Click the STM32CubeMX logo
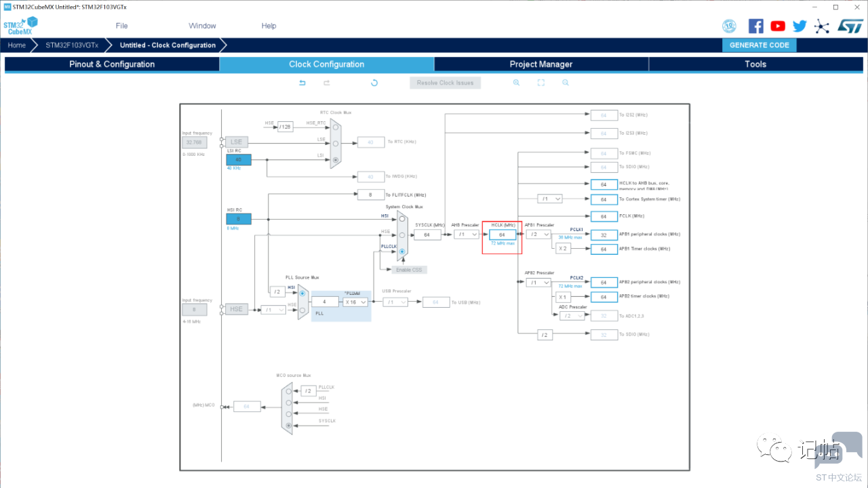868x488 pixels. click(20, 26)
